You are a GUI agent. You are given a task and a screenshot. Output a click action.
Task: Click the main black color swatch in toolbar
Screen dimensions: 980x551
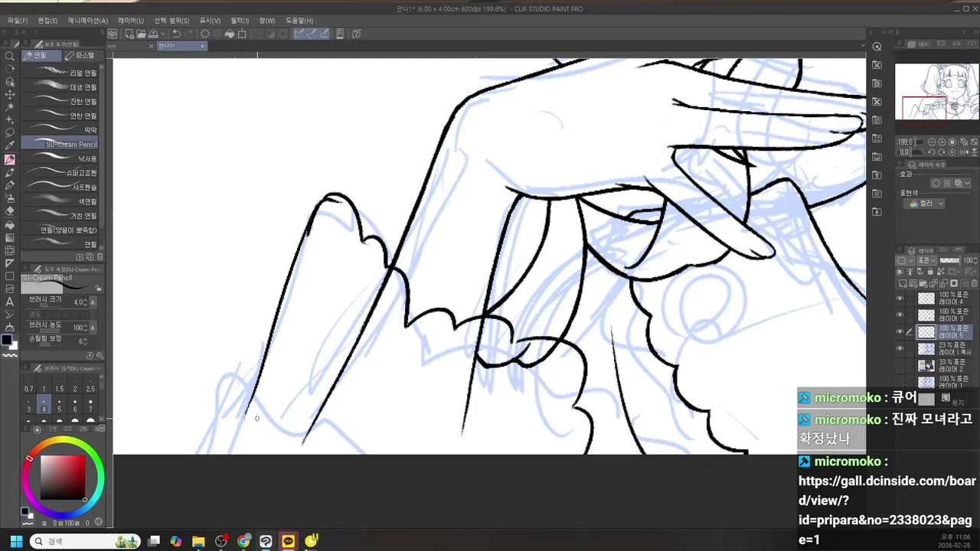[7, 340]
